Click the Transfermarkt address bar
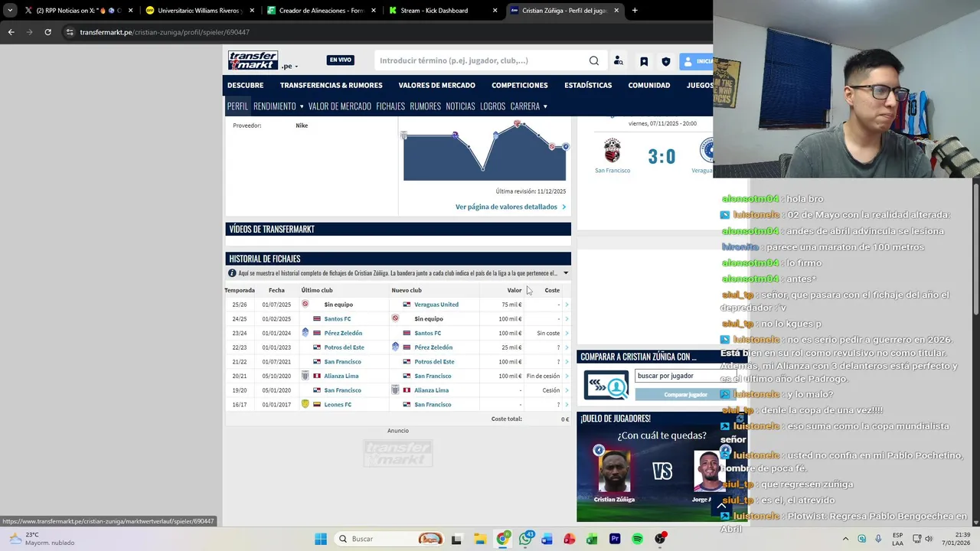This screenshot has height=551, width=980. point(383,32)
